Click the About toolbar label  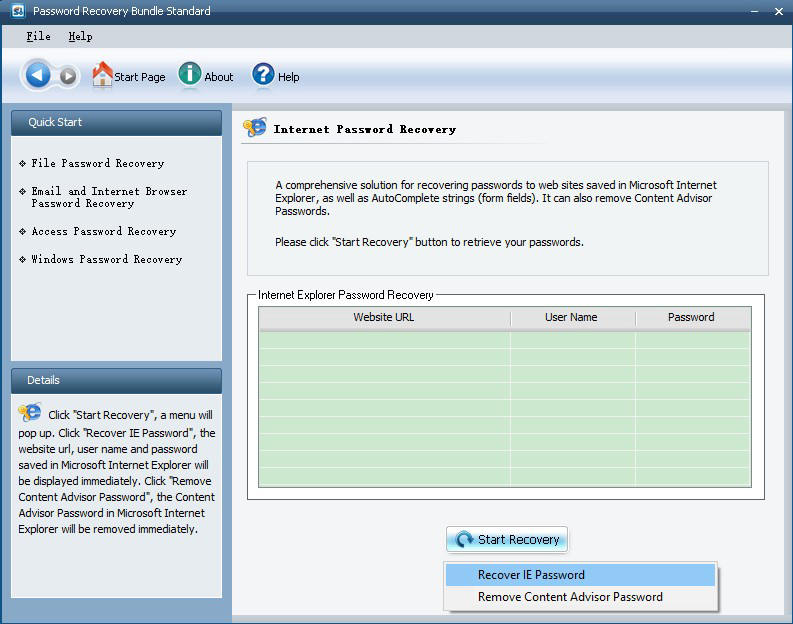pyautogui.click(x=218, y=77)
